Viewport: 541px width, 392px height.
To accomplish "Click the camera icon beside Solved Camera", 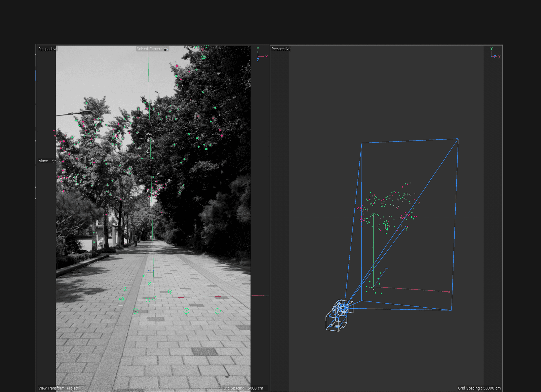I will coord(166,49).
